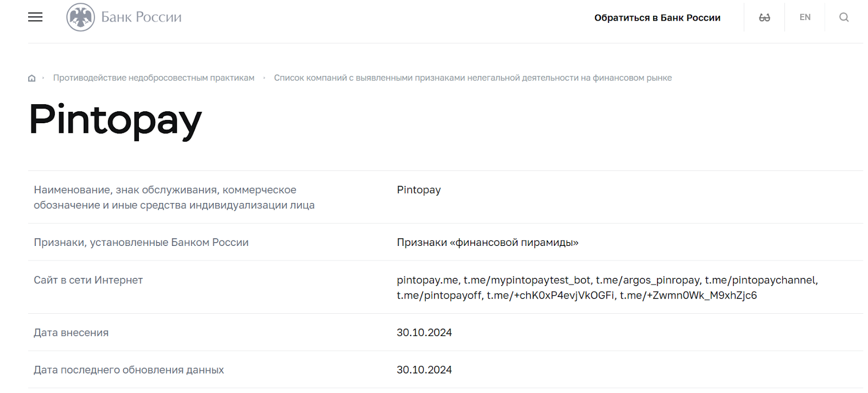Viewport: 868px width, 393px height.
Task: Click «Признаки «финансовой пирамиды»» value text
Action: coord(487,243)
